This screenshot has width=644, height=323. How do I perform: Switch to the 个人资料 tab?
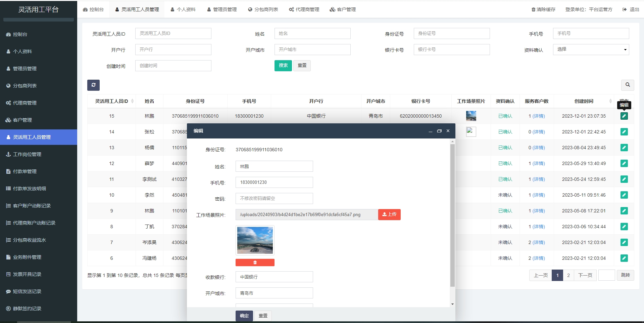(x=183, y=9)
